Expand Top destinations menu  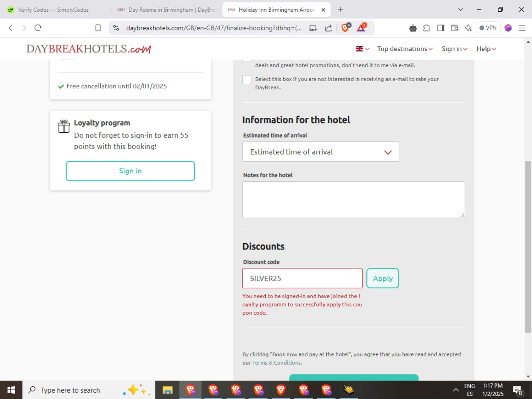pyautogui.click(x=405, y=49)
